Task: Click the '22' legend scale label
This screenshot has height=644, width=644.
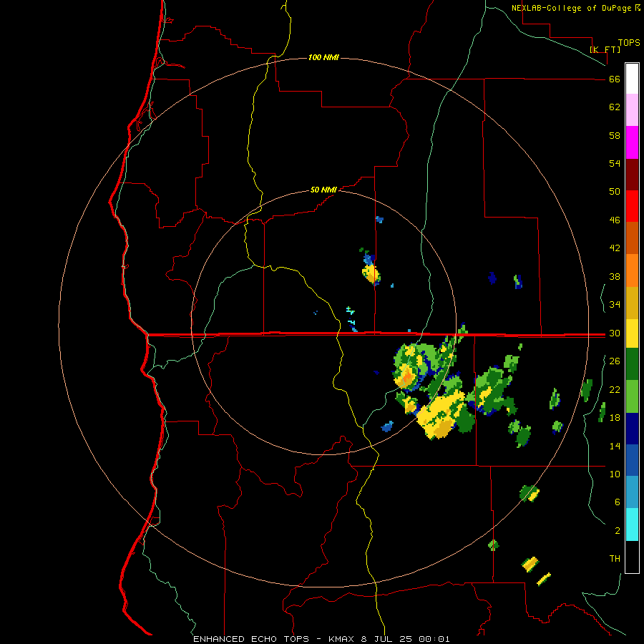Action: pos(615,390)
